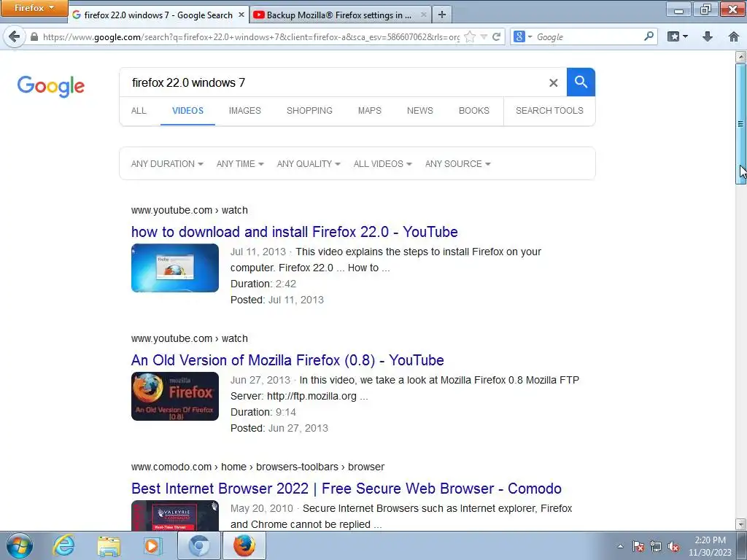This screenshot has height=560, width=747.
Task: Click the padlock site identity icon
Action: [34, 36]
